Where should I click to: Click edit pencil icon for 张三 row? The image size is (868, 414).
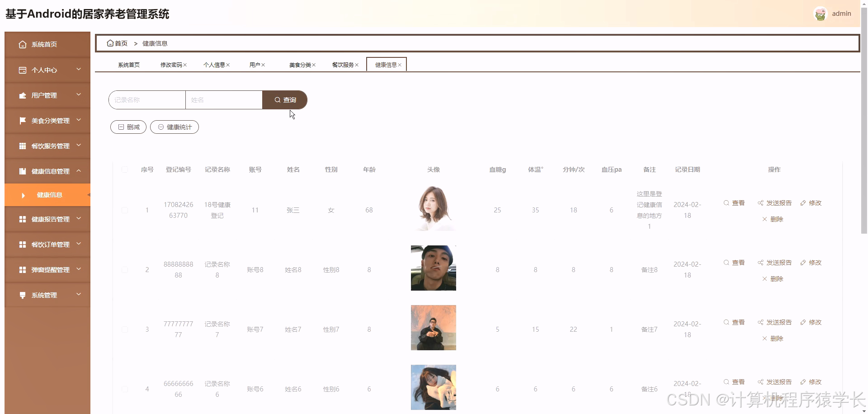tap(803, 203)
